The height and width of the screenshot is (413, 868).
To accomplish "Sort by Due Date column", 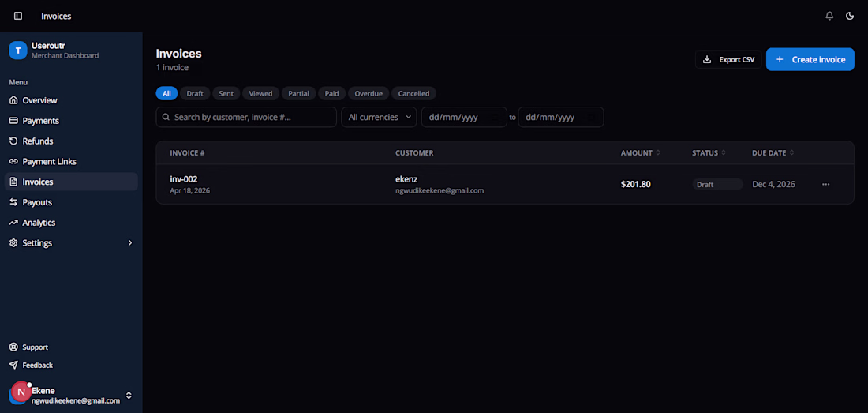I will pos(773,152).
